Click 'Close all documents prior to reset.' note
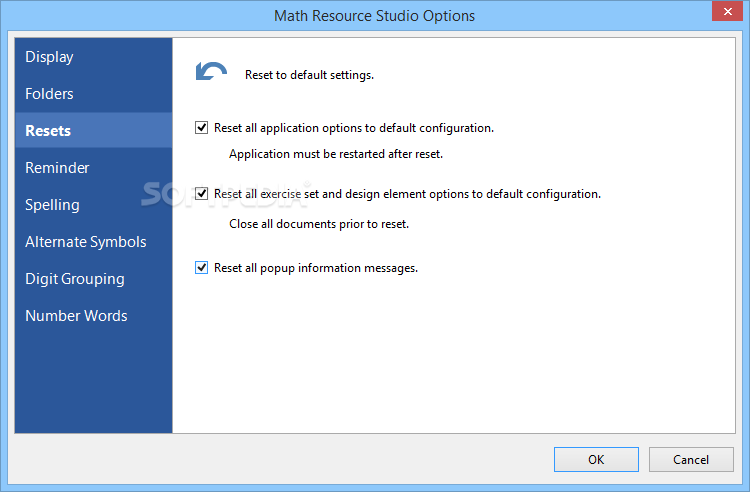 tap(319, 224)
